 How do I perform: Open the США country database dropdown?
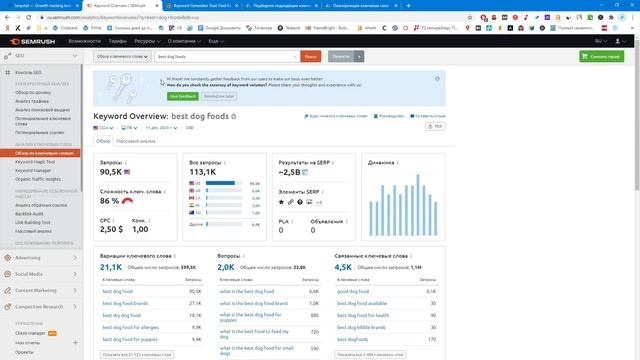point(104,128)
